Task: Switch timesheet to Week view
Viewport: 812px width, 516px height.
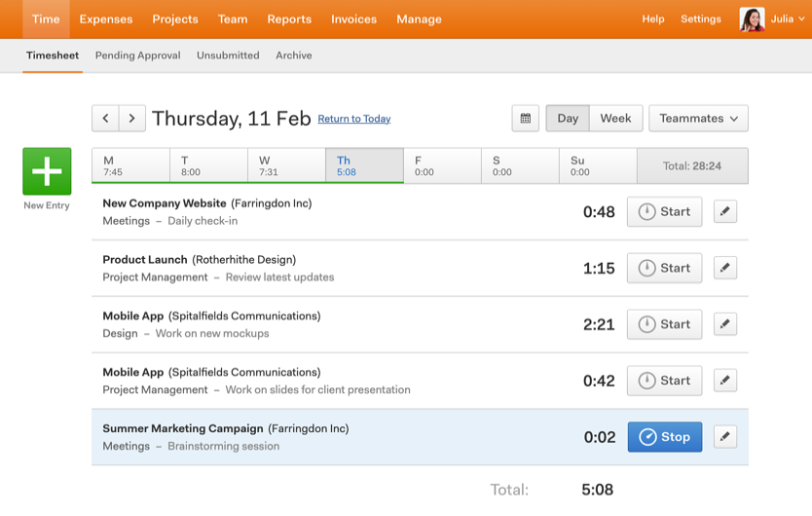Action: point(615,119)
